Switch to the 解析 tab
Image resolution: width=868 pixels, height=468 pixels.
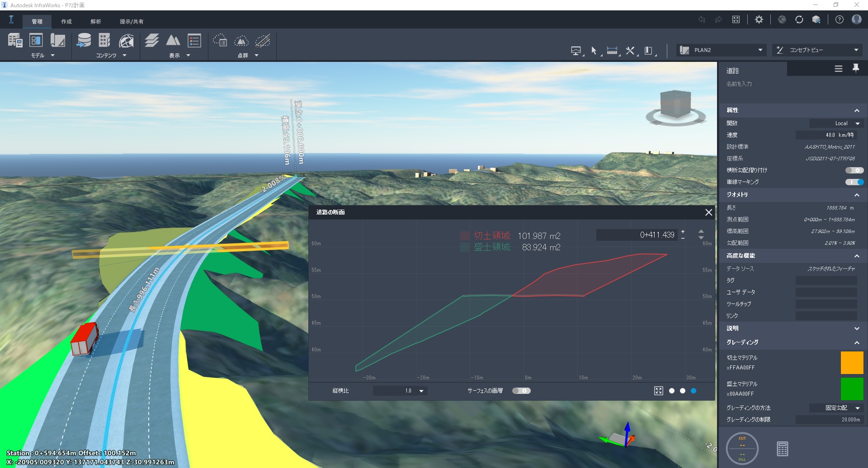[96, 22]
